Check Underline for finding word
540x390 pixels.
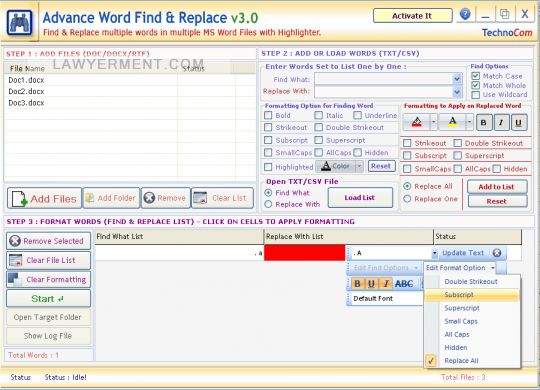click(357, 115)
